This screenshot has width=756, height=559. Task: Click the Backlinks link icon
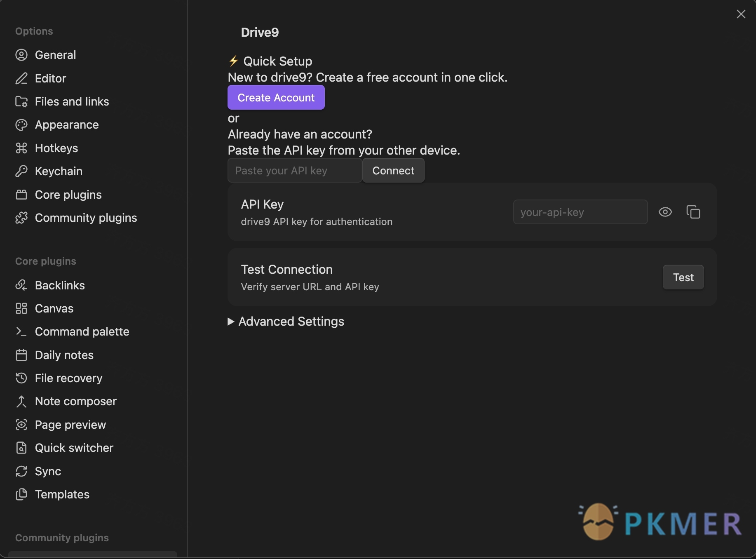(x=21, y=285)
